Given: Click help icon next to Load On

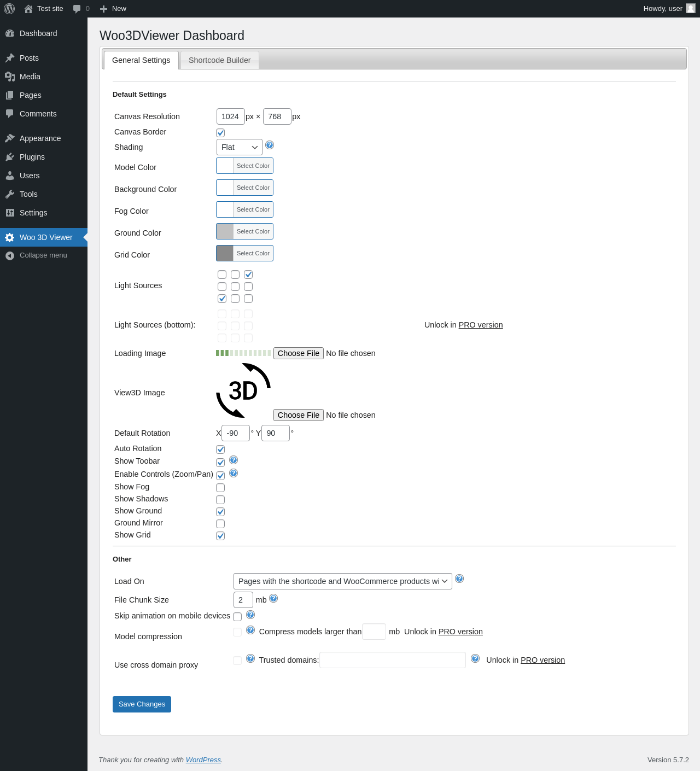Looking at the screenshot, I should coord(459,579).
